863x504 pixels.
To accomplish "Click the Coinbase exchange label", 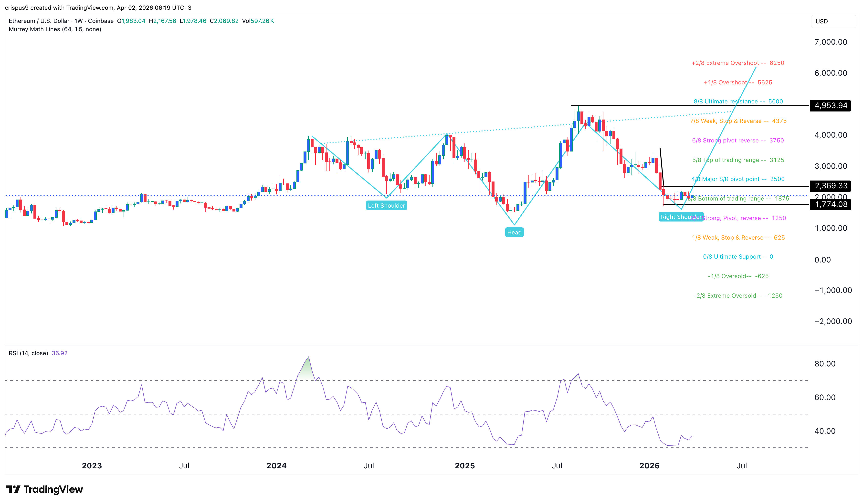I will pos(100,21).
